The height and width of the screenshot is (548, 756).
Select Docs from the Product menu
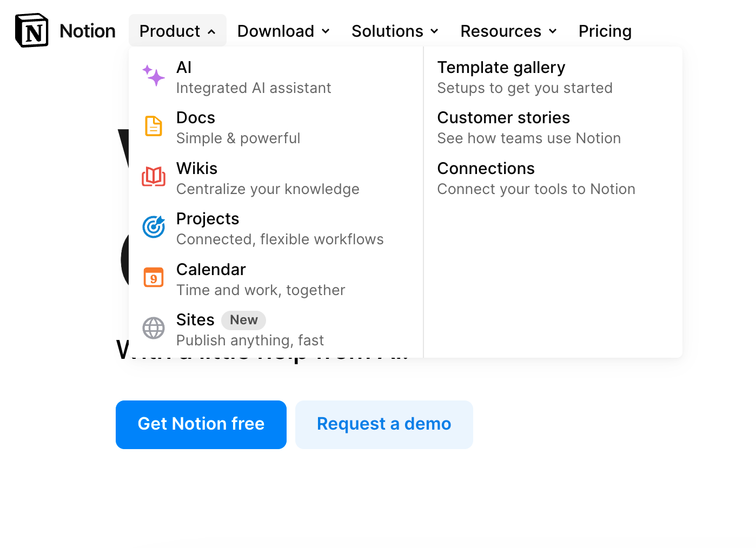tap(196, 117)
